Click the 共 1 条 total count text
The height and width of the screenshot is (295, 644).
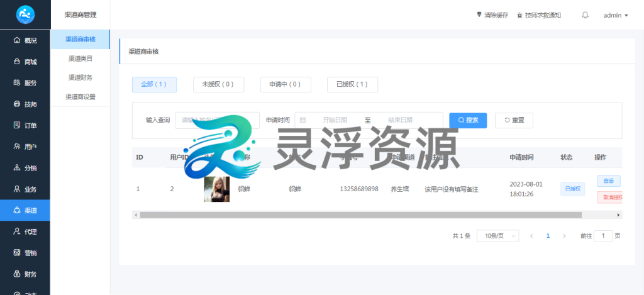[x=461, y=236]
